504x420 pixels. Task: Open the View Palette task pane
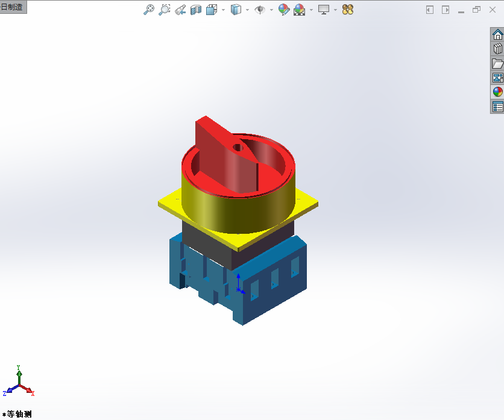point(497,78)
